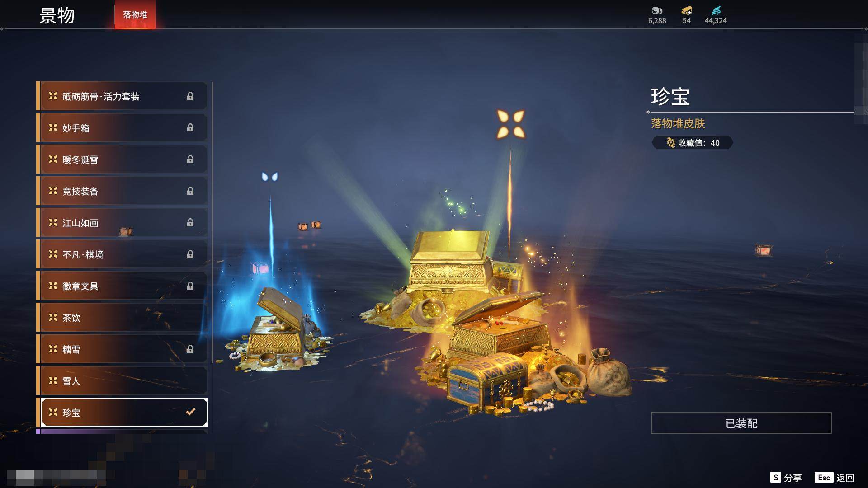The image size is (868, 488).
Task: Click the Esc 返回 back button
Action: (x=835, y=478)
